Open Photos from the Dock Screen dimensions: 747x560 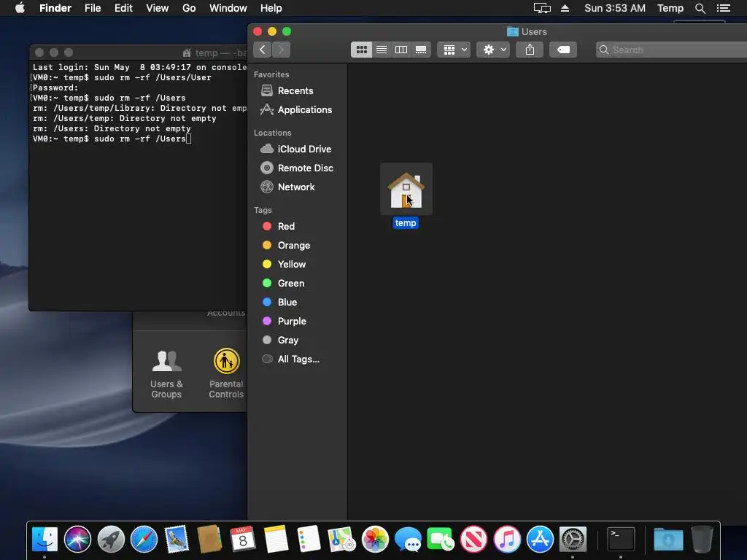coord(375,540)
